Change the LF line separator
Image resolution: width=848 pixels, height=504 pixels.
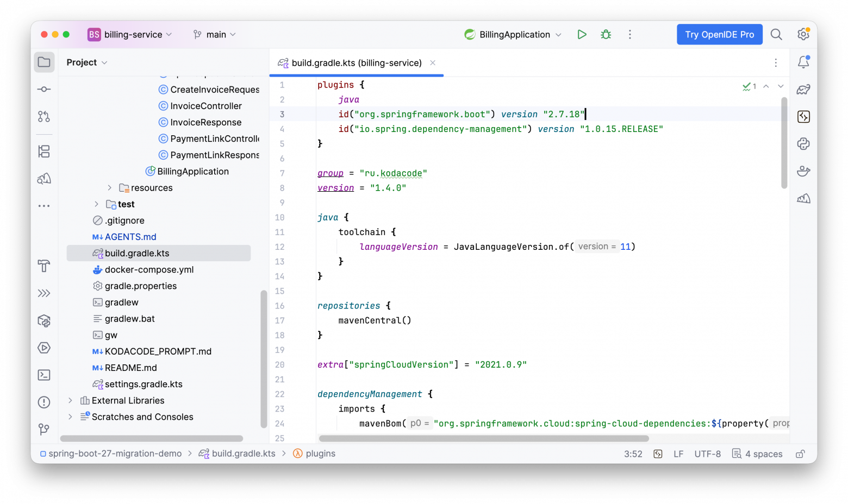[x=678, y=454]
